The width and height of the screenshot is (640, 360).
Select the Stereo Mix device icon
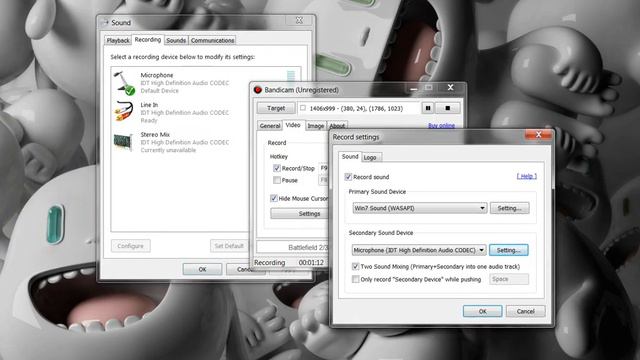point(123,142)
